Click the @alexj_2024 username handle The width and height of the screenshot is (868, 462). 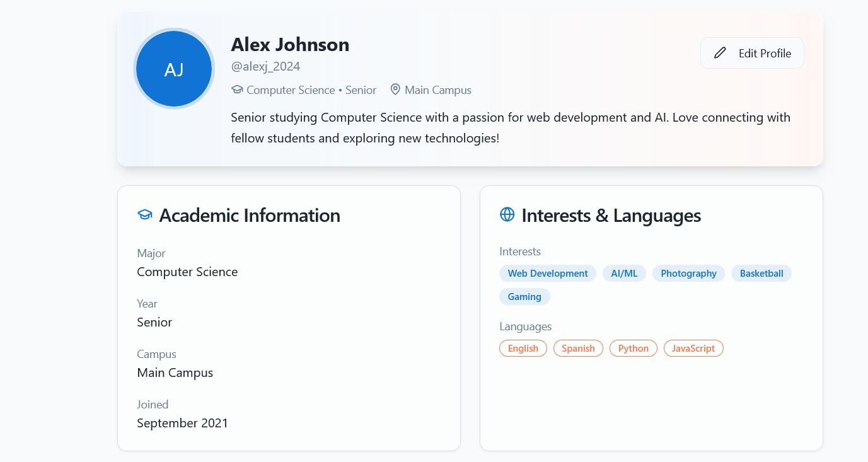point(265,66)
